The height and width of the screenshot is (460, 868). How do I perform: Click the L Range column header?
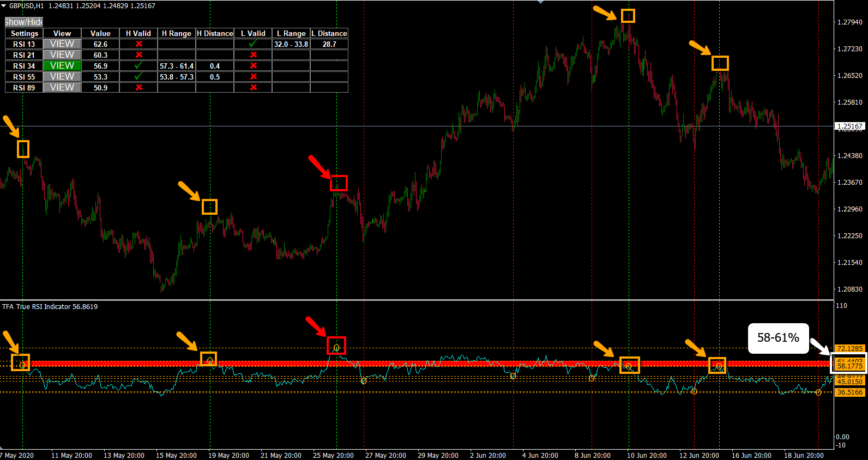tap(291, 33)
